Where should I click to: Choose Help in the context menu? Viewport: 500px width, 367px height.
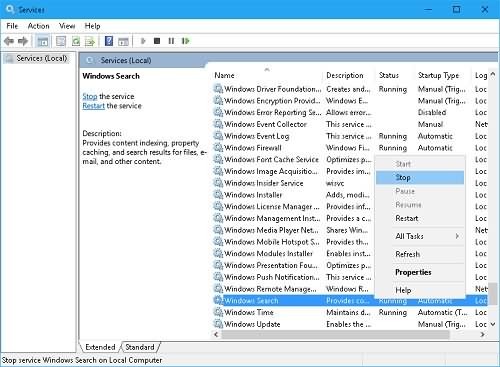[x=420, y=290]
